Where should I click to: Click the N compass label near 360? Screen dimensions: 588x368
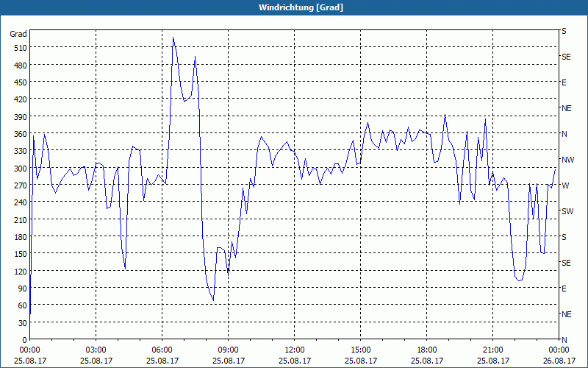coord(564,134)
